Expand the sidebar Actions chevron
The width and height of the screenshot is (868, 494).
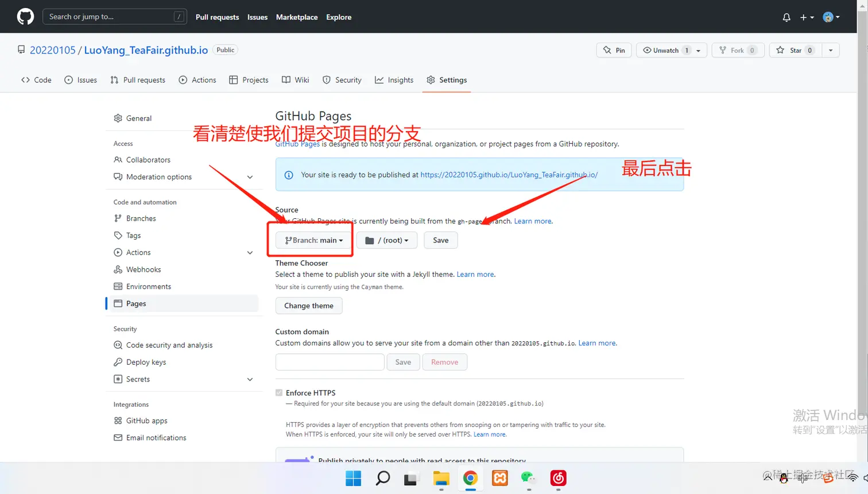250,252
